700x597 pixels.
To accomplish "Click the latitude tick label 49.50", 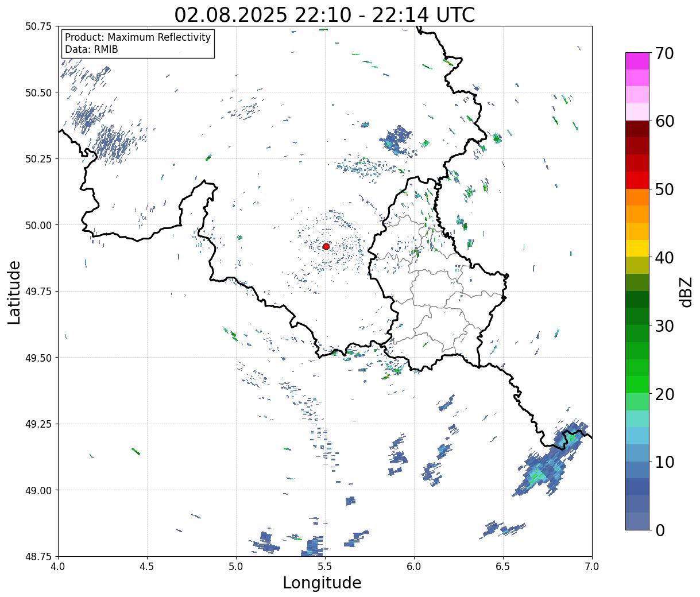I will 39,358.
